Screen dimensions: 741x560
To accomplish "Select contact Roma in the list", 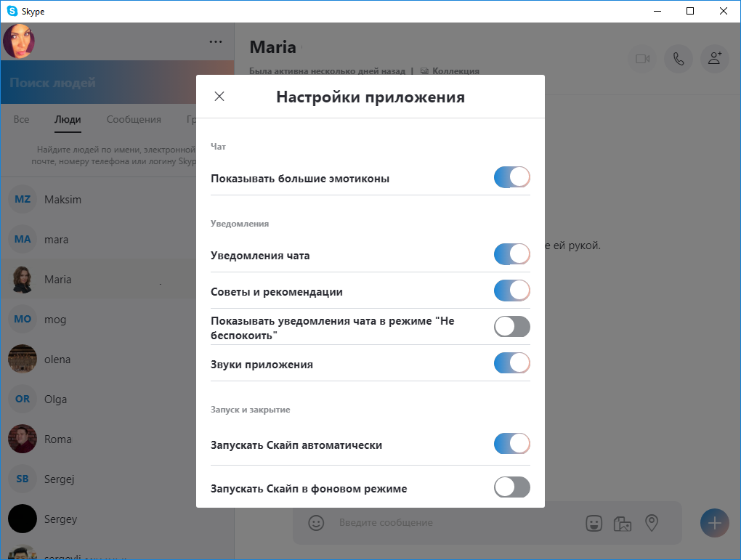I will [x=98, y=439].
